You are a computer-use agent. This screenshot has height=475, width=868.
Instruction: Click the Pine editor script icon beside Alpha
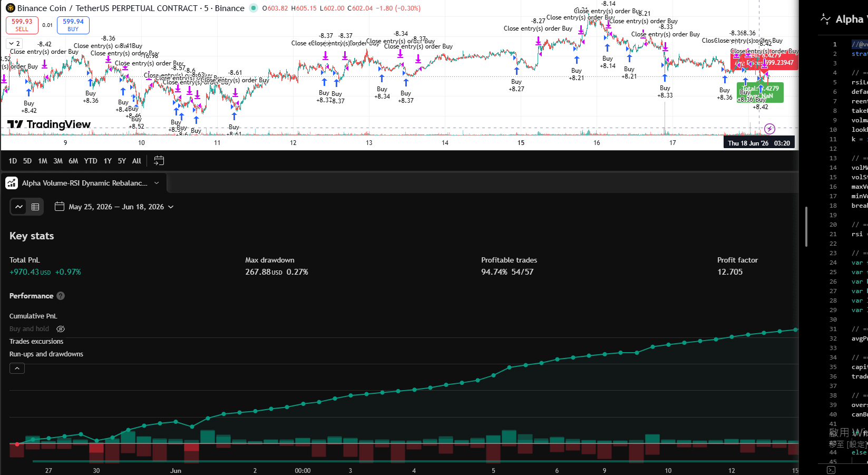825,20
